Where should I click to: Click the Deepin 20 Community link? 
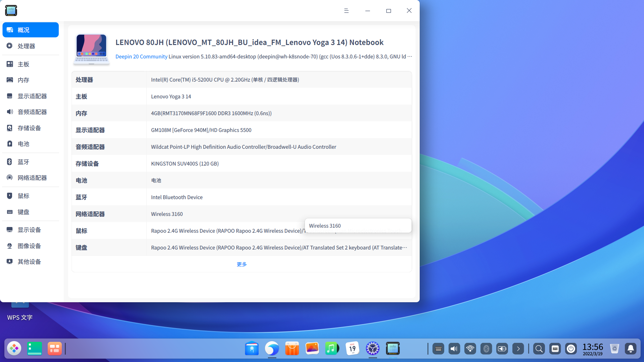click(141, 56)
